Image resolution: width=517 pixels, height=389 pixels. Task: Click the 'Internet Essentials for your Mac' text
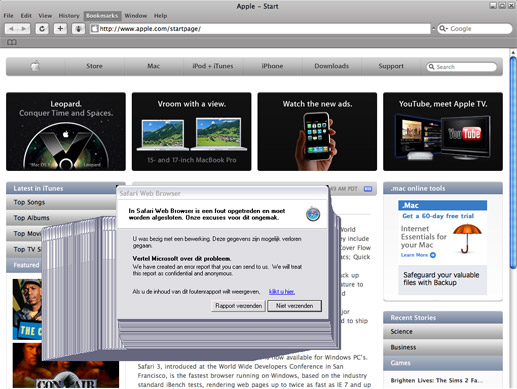423,237
